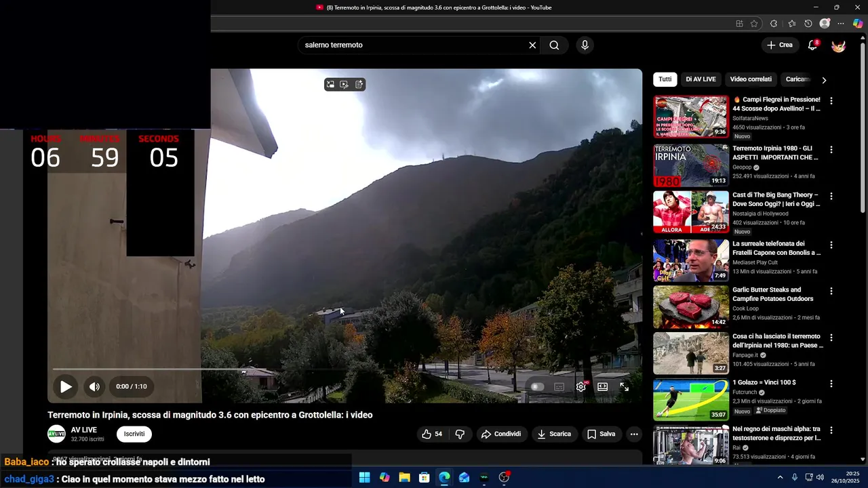This screenshot has height=488, width=868.
Task: Open OBS Studio taskbar icon
Action: point(504,477)
